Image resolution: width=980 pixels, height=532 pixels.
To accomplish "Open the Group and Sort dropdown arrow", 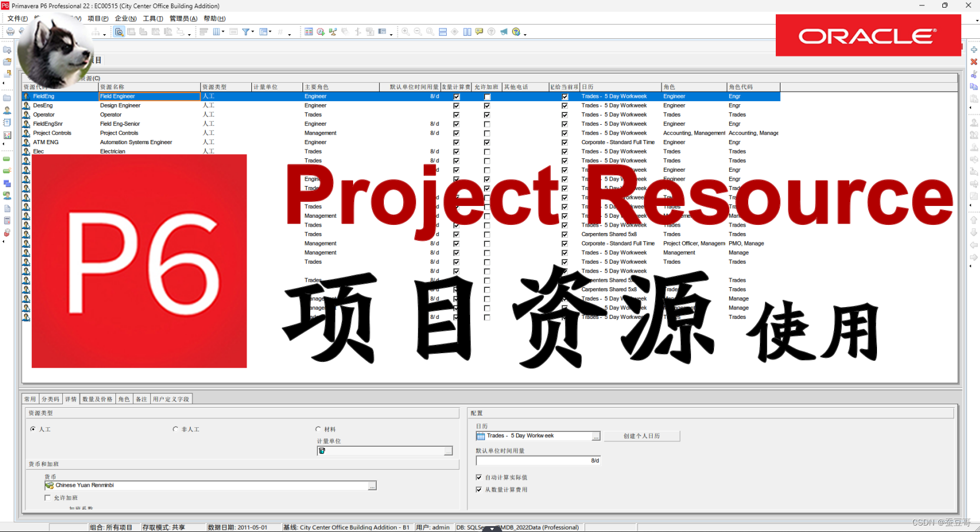I will (270, 32).
